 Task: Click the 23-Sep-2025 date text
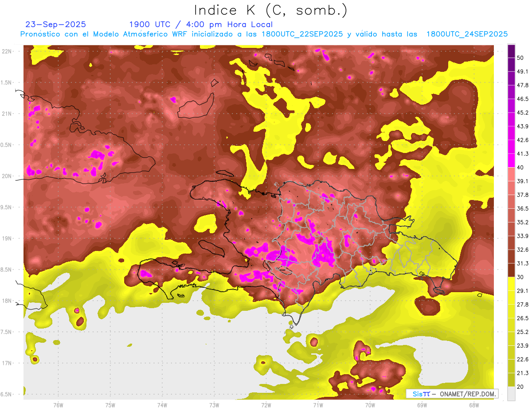point(55,24)
